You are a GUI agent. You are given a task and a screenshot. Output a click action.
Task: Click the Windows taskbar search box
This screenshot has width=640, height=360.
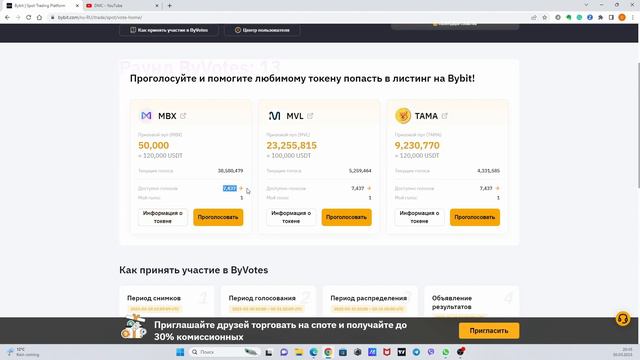(224, 352)
